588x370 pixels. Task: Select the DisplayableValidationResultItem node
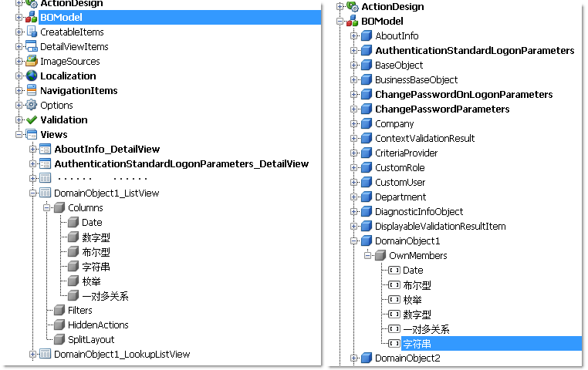(441, 226)
